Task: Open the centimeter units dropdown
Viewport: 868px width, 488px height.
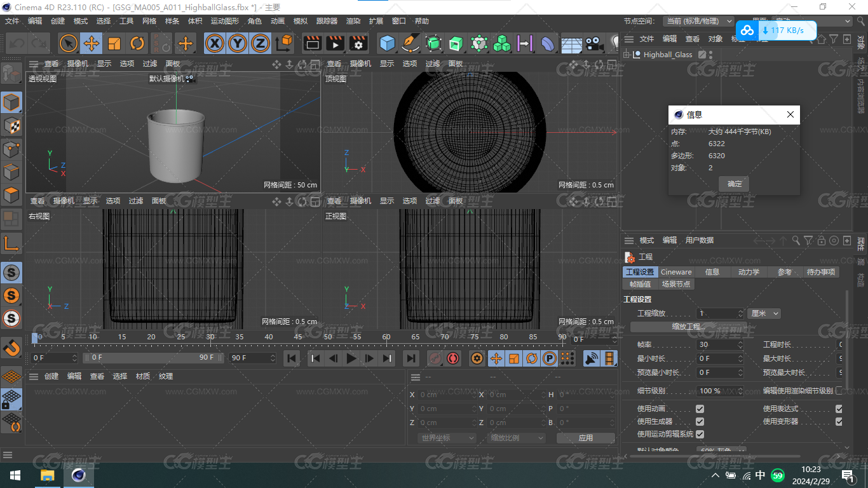Action: (x=764, y=313)
